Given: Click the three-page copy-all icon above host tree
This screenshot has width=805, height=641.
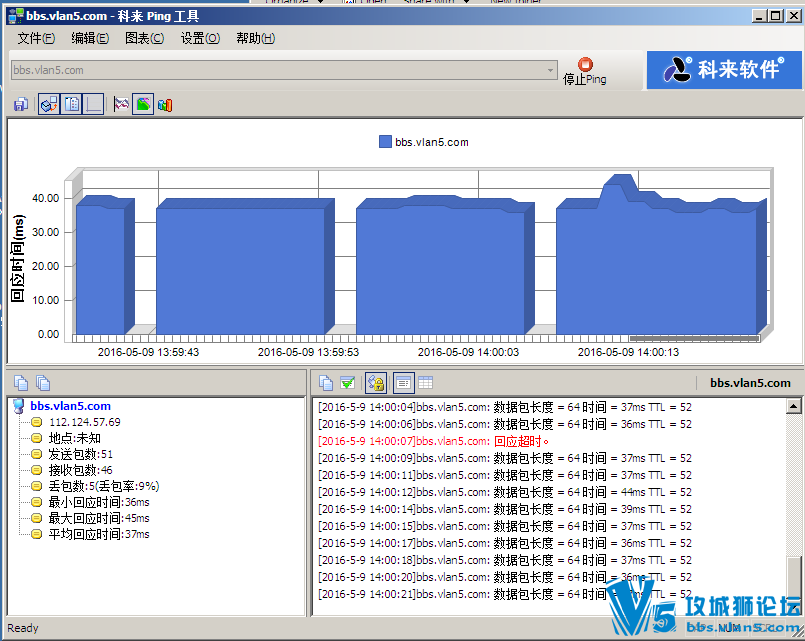Looking at the screenshot, I should point(43,383).
